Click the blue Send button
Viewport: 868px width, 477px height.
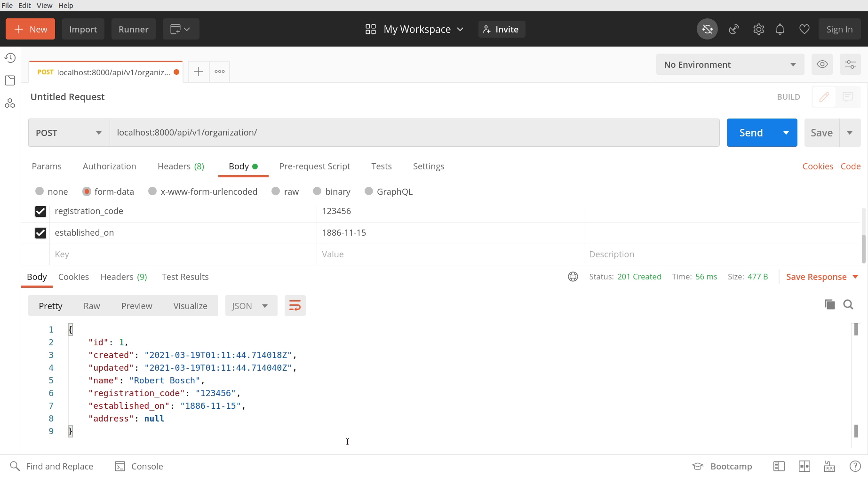(751, 133)
